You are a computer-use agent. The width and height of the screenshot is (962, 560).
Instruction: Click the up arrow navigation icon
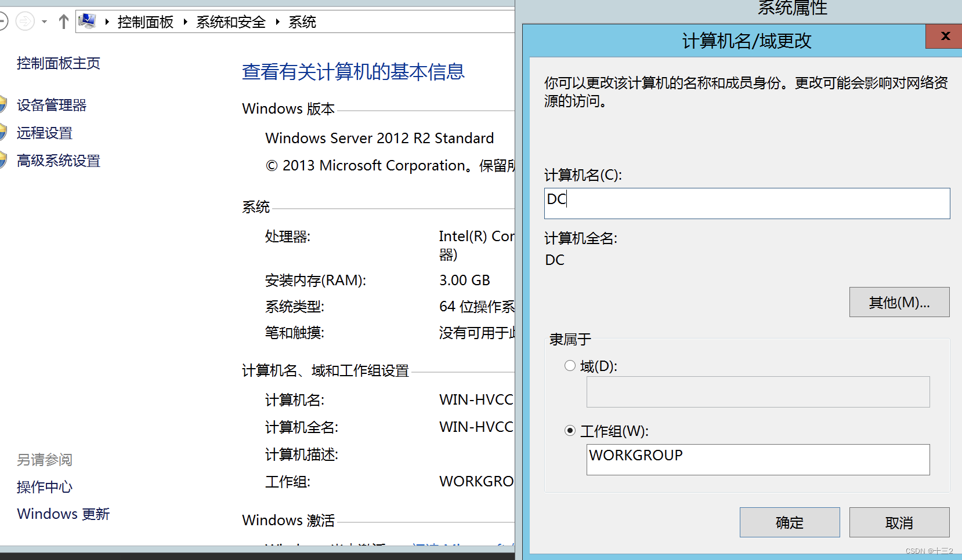click(64, 22)
